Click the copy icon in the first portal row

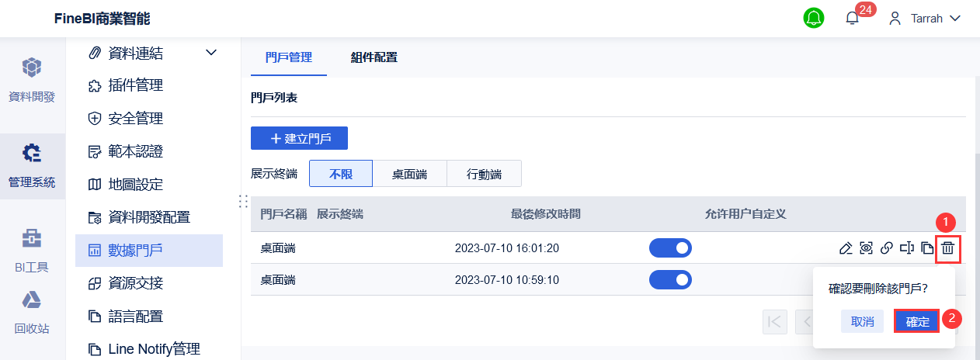pyautogui.click(x=926, y=248)
